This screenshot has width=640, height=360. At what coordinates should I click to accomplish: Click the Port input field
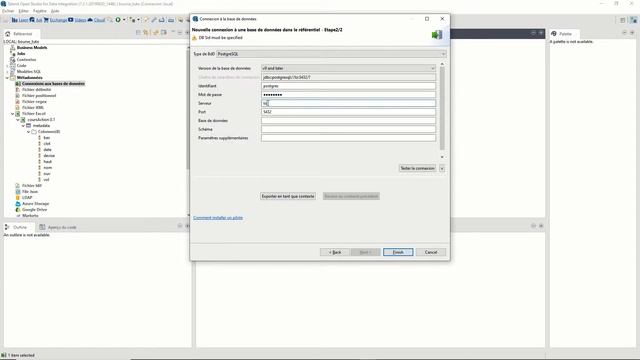pyautogui.click(x=348, y=112)
